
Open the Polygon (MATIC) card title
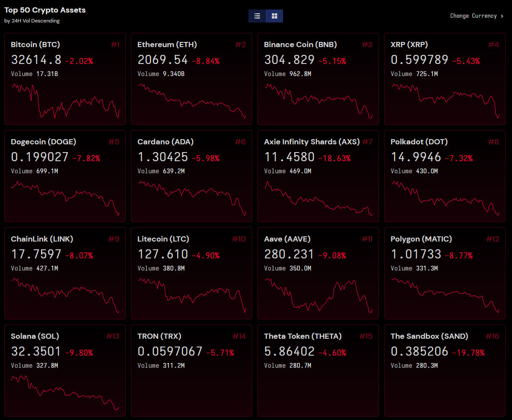click(421, 239)
